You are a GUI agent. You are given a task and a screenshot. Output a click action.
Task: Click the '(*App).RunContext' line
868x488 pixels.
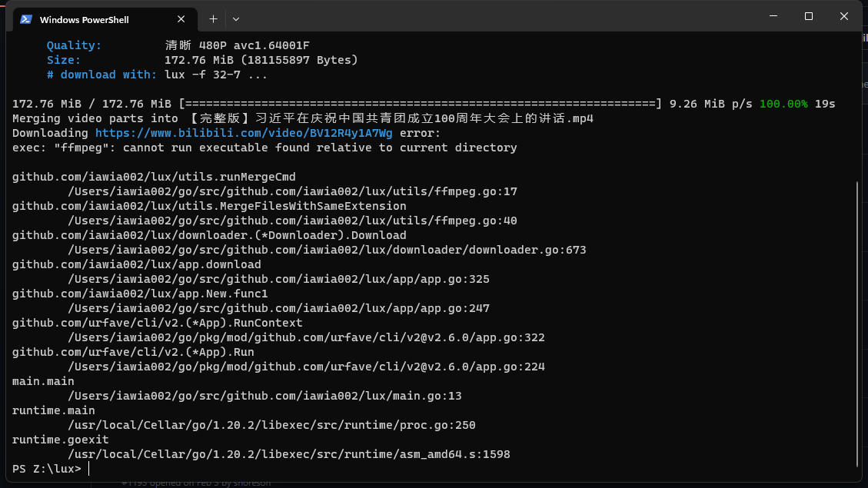coord(157,323)
